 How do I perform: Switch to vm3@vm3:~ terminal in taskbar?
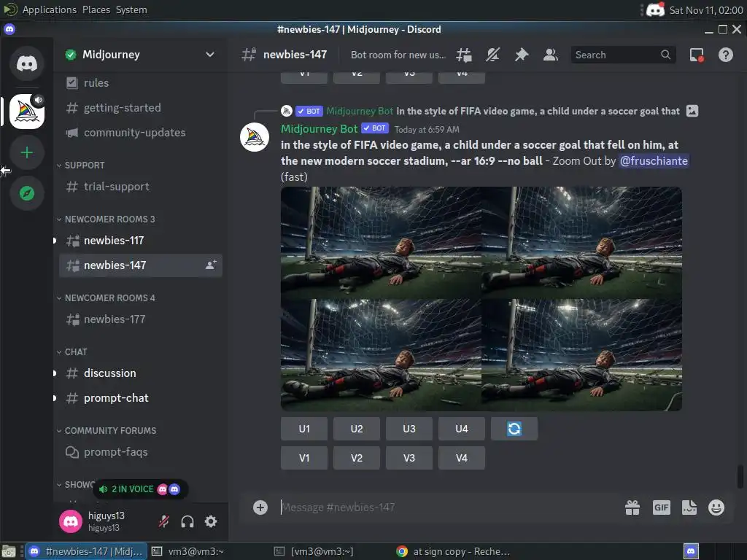pyautogui.click(x=187, y=551)
